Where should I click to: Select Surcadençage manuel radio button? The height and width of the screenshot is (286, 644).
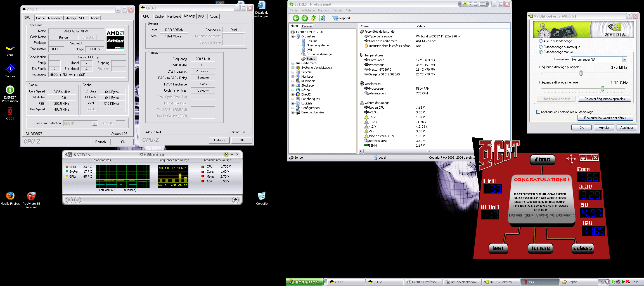click(x=541, y=52)
